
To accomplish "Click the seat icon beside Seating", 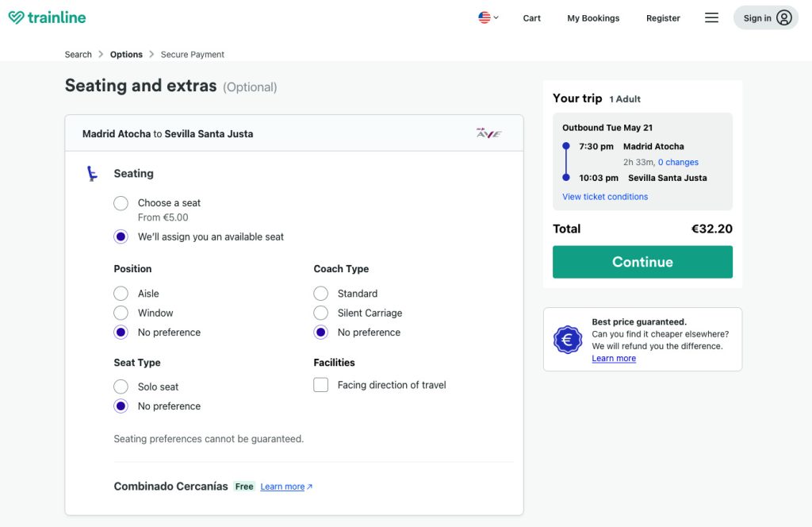I will [x=92, y=174].
